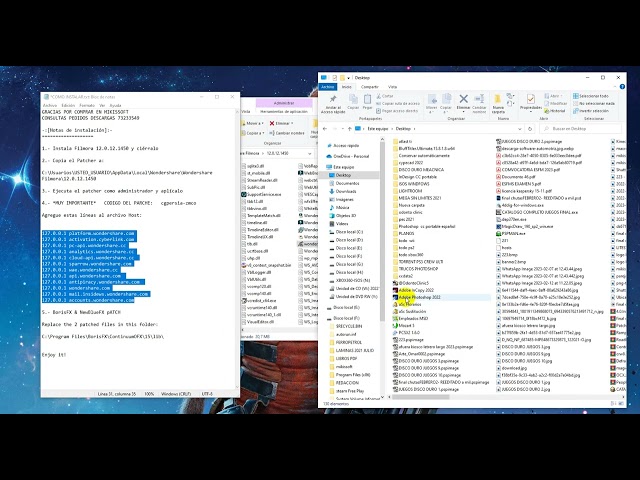Open the Quick Access Toolbar customize dropdown

tap(348, 78)
